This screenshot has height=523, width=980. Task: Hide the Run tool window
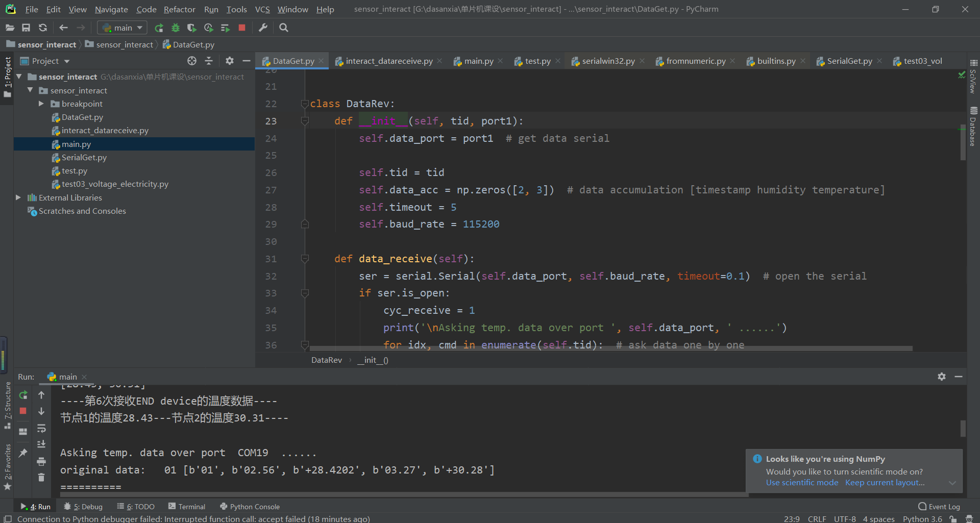pos(959,377)
